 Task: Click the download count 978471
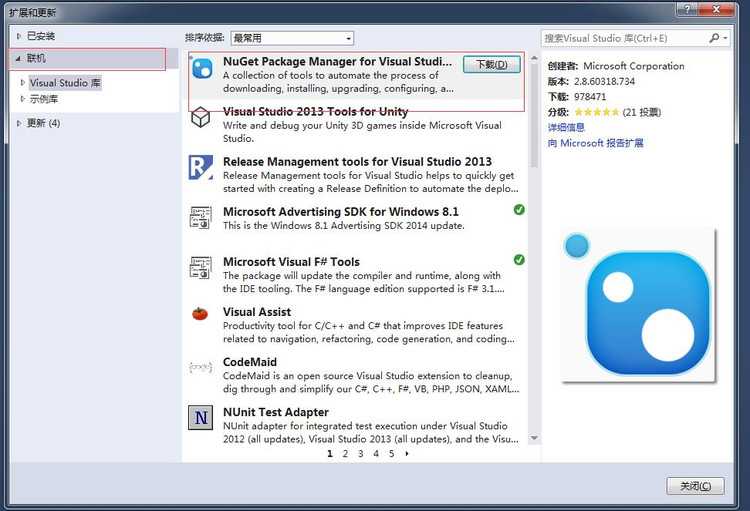[x=590, y=97]
